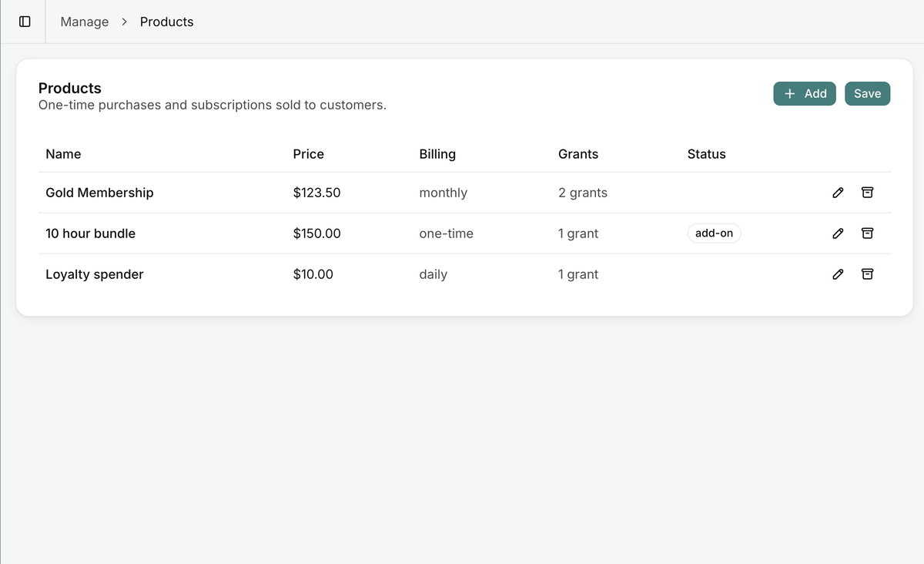Click the Grants column header
This screenshot has width=924, height=564.
point(578,154)
